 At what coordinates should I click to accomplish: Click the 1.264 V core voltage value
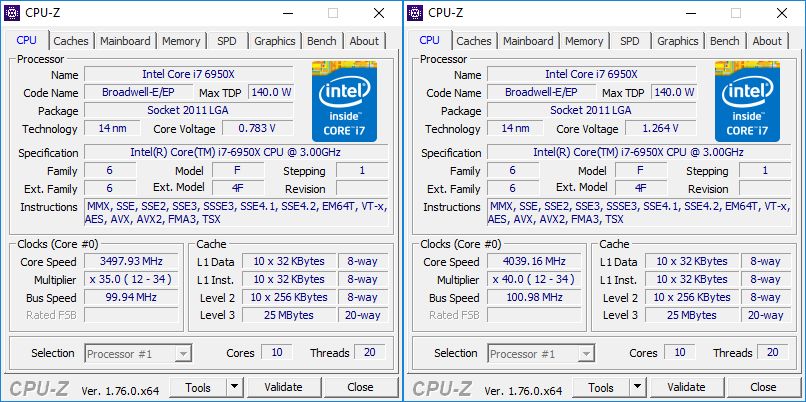[661, 128]
